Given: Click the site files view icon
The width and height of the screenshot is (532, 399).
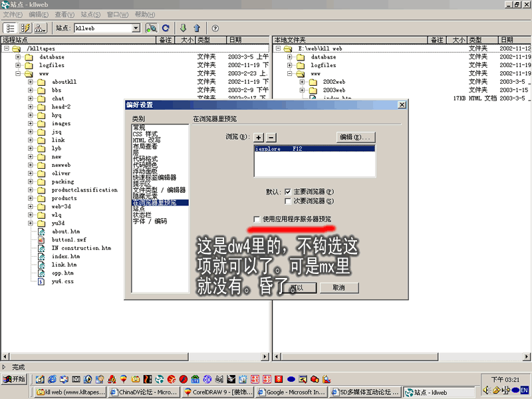Looking at the screenshot, I should tap(11, 28).
